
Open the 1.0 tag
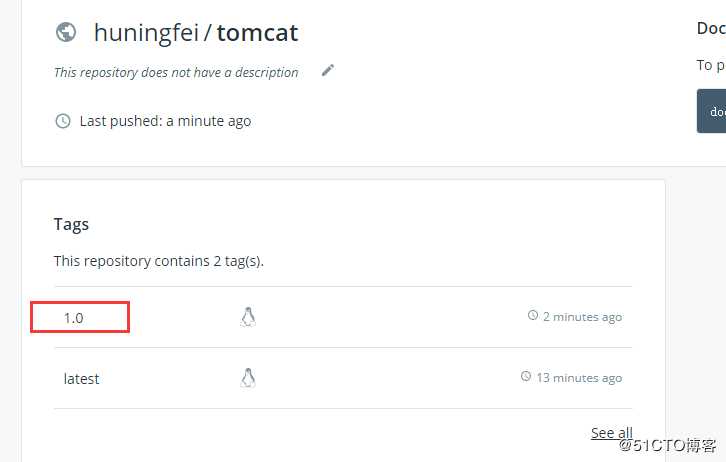[x=74, y=318]
